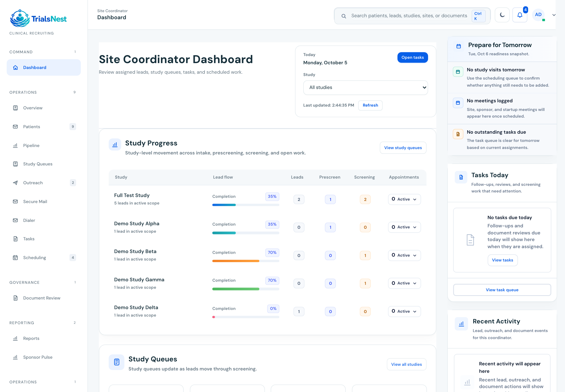Click the Document Review file icon
This screenshot has height=392, width=565.
15,298
